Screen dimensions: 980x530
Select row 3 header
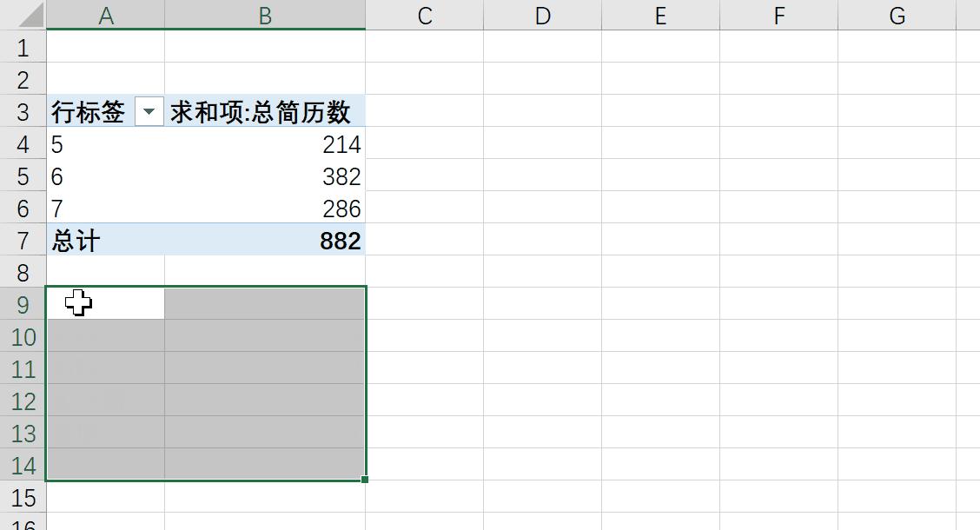point(23,111)
